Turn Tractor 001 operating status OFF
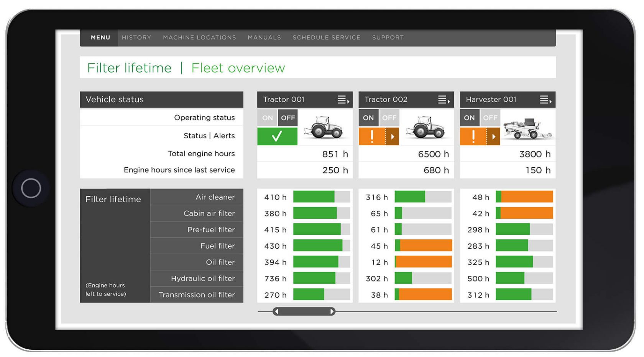Screen dimensions: 644x357 288,118
